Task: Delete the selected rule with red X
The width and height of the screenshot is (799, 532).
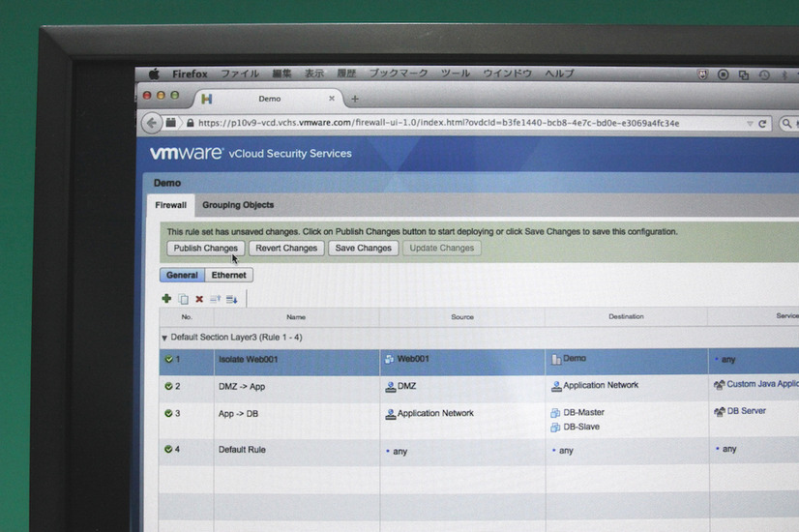Action: (199, 299)
